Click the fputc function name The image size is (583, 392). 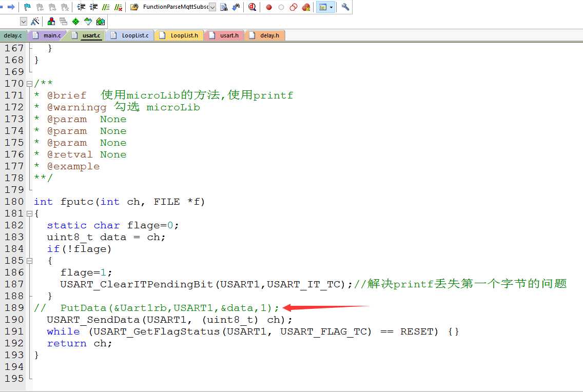click(77, 202)
